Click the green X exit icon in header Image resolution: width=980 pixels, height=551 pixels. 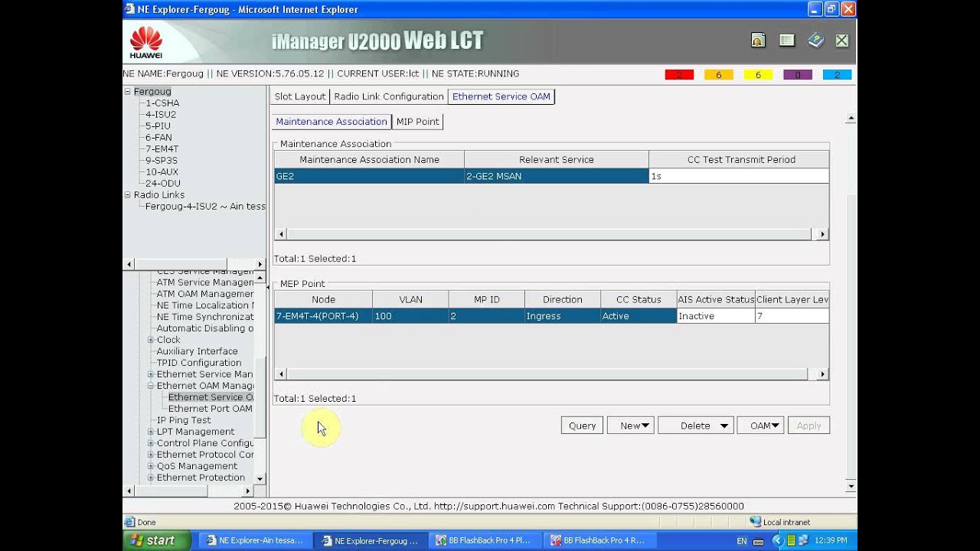point(842,41)
